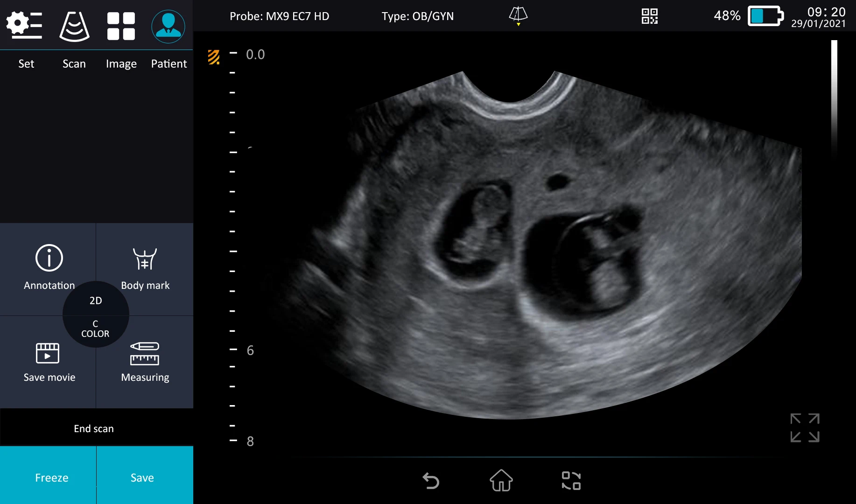
Task: Open the Set settings gear icon
Action: coord(24,26)
